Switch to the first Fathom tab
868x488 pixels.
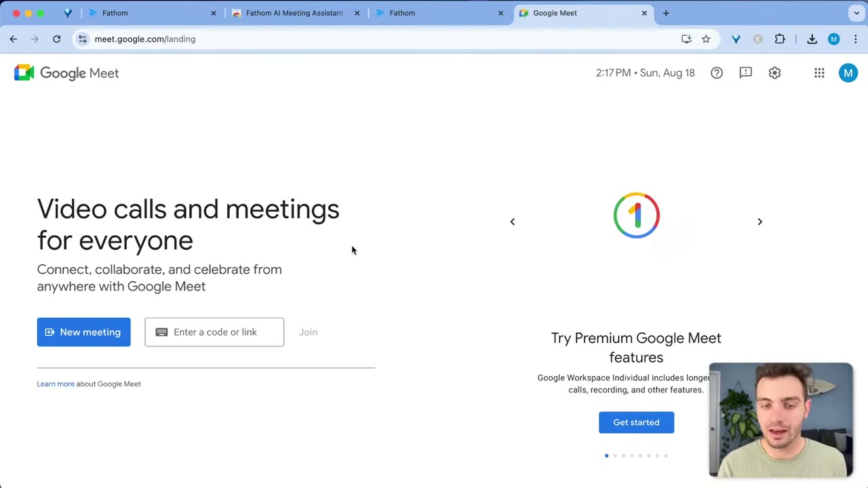[153, 13]
